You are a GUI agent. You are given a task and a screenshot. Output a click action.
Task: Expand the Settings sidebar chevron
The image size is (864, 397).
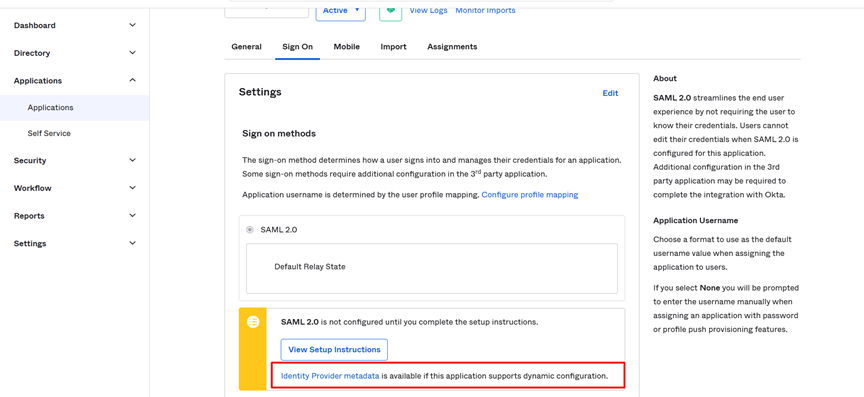(x=132, y=243)
